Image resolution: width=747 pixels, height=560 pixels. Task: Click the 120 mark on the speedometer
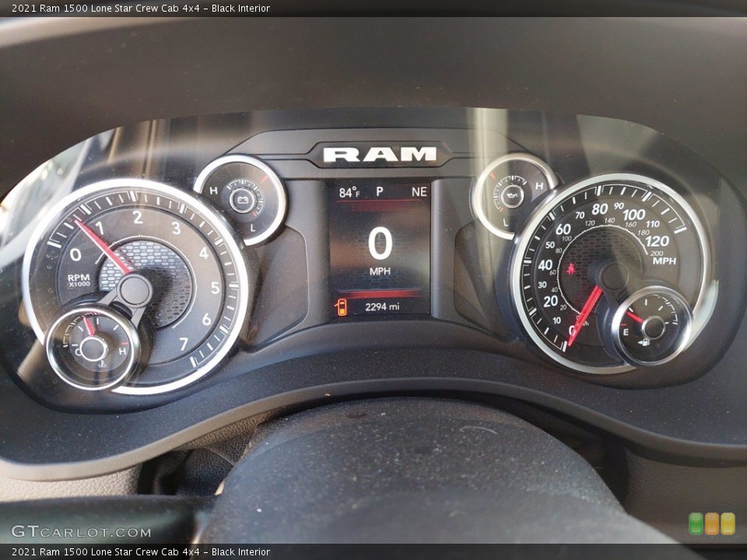tap(658, 241)
